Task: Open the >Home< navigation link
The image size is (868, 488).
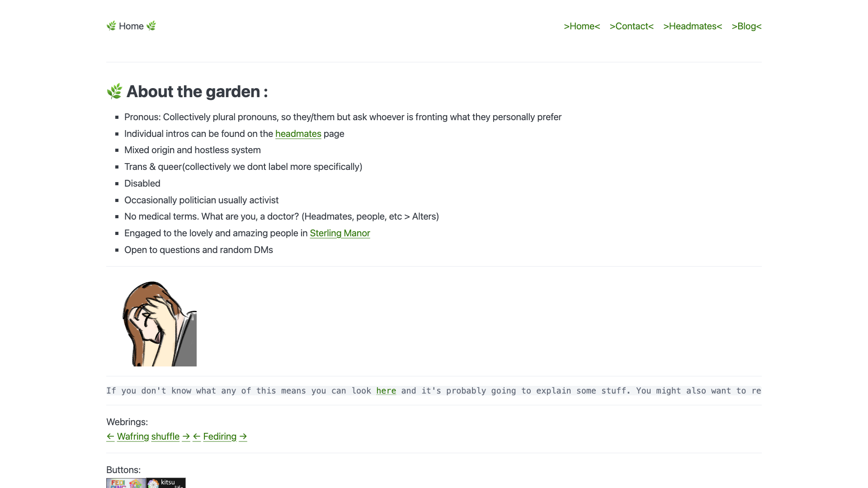Action: coord(582,26)
